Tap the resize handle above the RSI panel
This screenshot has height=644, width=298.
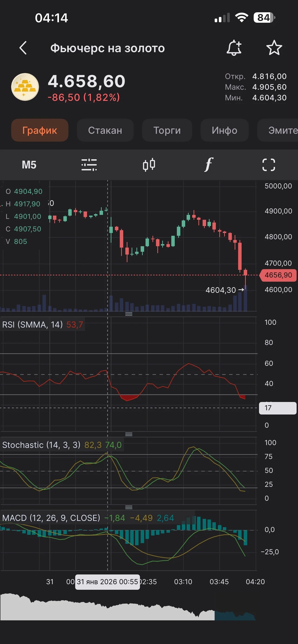tap(129, 314)
